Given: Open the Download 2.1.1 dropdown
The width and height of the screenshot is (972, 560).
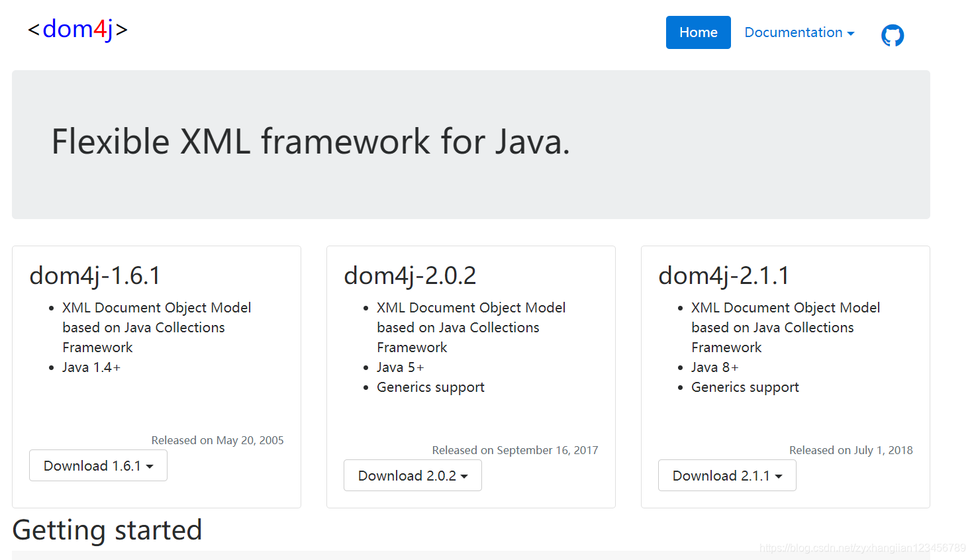Looking at the screenshot, I should tap(727, 476).
